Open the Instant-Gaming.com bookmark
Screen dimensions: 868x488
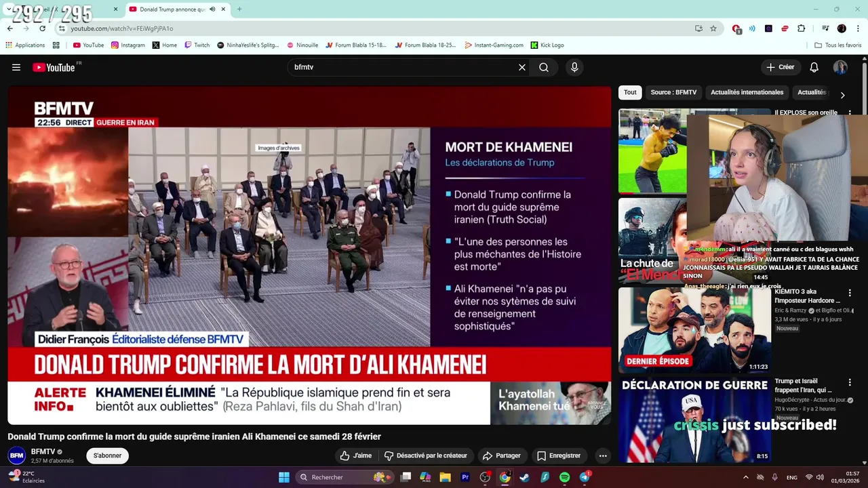click(494, 45)
